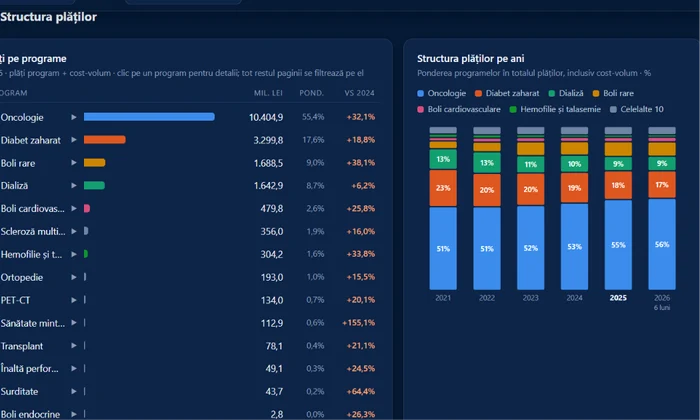Click the blue Oncologie payment bar
This screenshot has height=420, width=700.
(149, 117)
